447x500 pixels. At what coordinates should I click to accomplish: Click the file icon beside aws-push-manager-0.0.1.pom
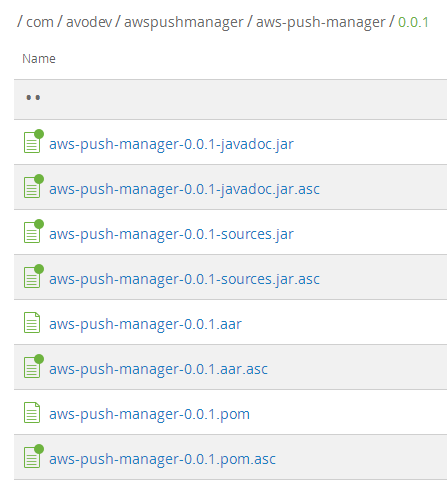point(32,412)
